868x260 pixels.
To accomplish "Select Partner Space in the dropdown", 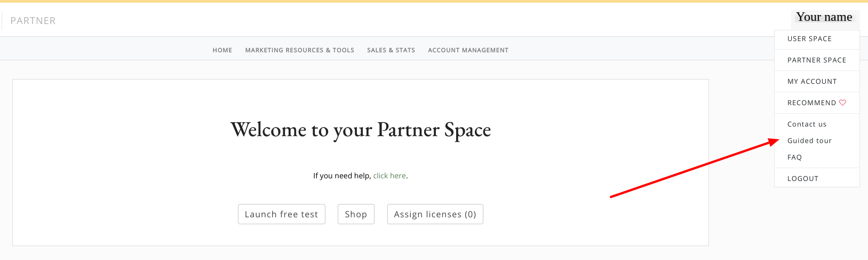I will point(816,60).
